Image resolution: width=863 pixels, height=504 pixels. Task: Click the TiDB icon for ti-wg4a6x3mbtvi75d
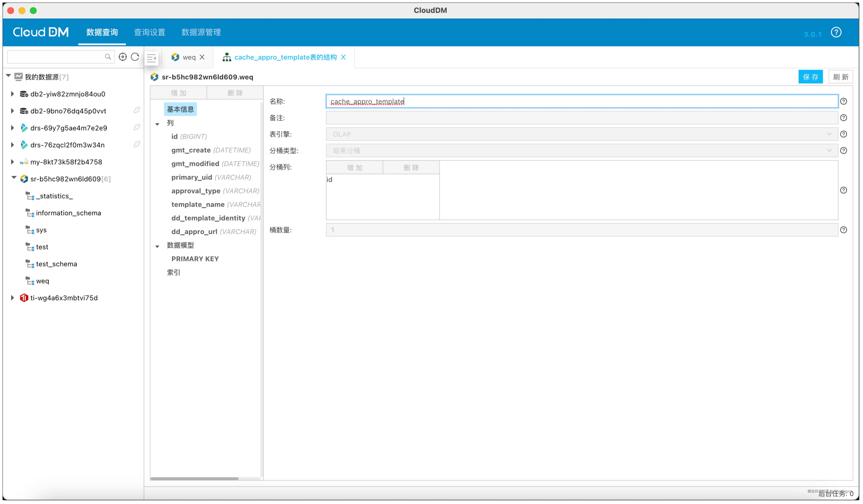(x=24, y=298)
